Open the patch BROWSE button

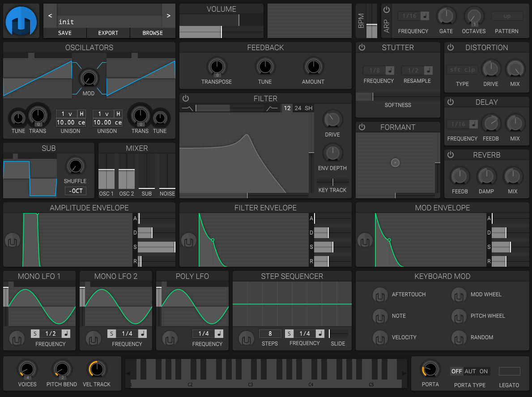tap(153, 33)
